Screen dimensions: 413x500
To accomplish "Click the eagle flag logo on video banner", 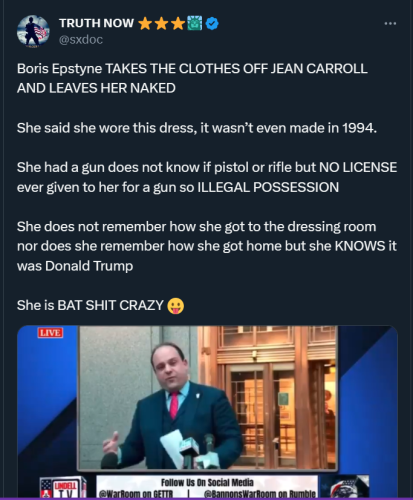I will click(x=347, y=487).
